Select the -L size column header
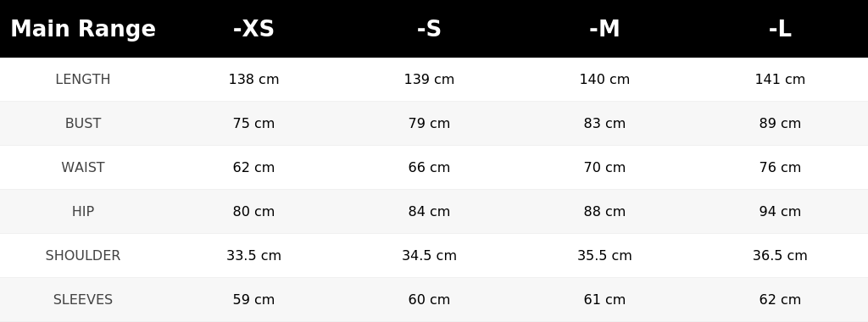 (780, 29)
